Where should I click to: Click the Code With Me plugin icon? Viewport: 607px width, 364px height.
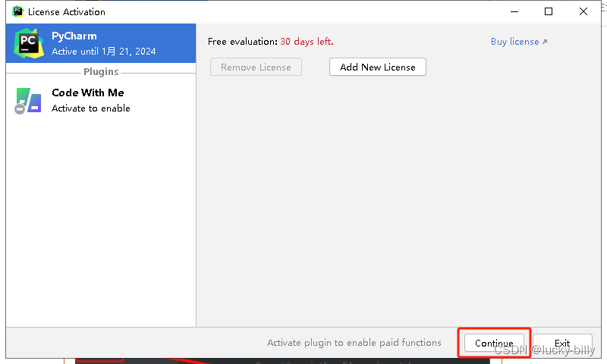(x=28, y=101)
